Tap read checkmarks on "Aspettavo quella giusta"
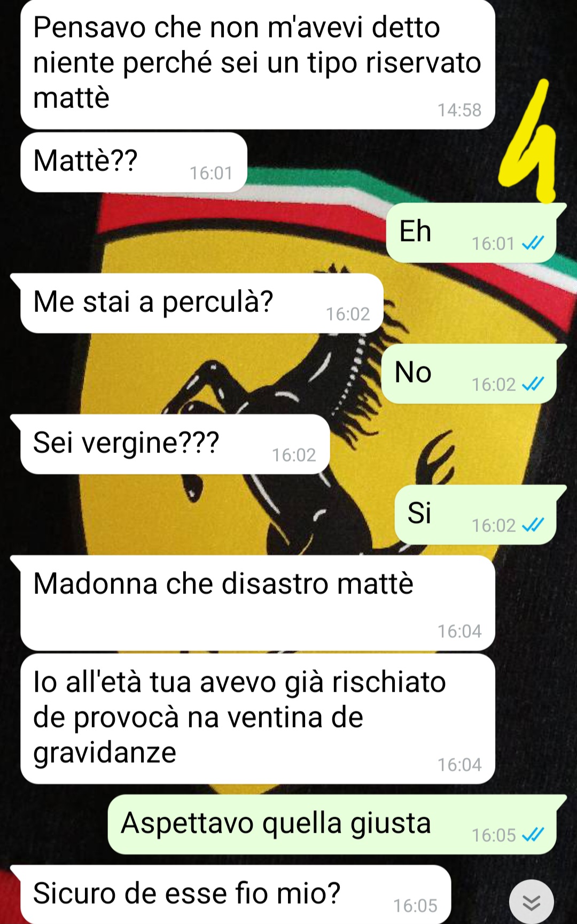The image size is (577, 924). [533, 834]
